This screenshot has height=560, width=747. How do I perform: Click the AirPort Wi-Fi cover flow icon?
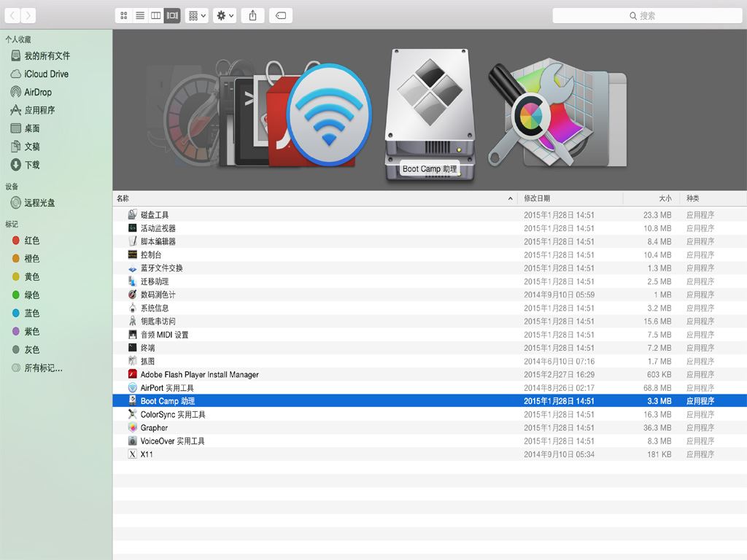coord(329,115)
